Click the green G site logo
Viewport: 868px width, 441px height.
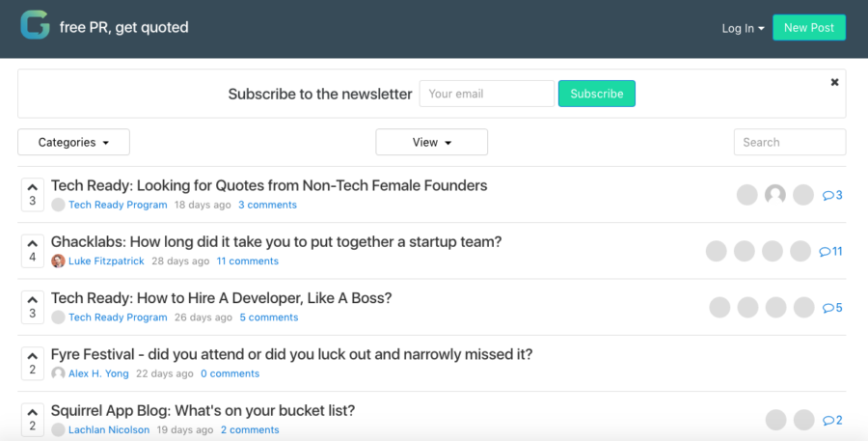pos(35,25)
